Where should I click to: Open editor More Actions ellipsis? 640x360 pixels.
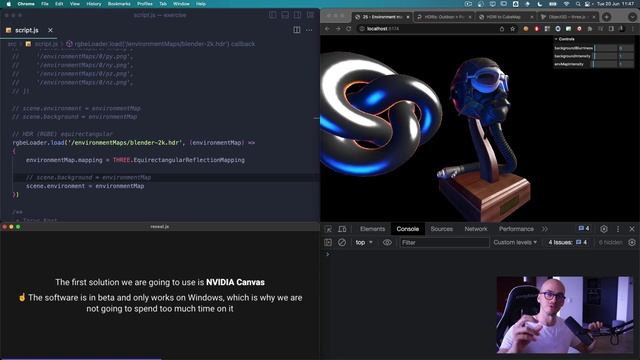309,30
